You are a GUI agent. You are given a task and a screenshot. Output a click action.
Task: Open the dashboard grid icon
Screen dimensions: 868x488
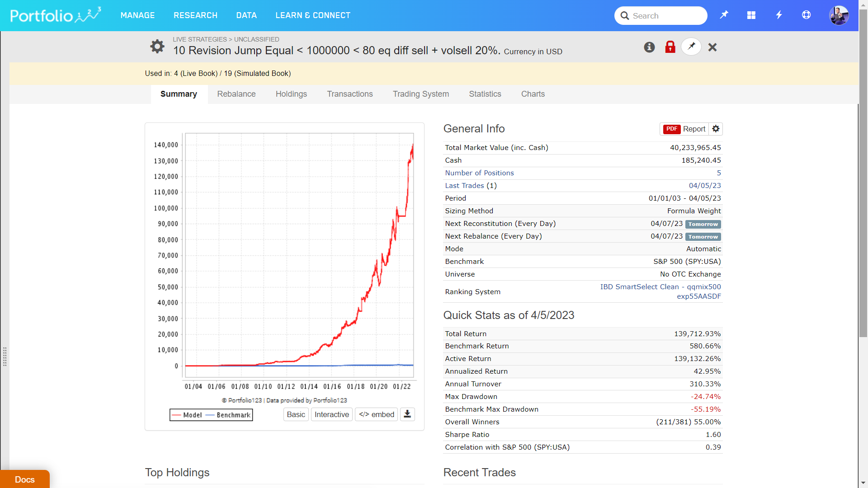(751, 15)
